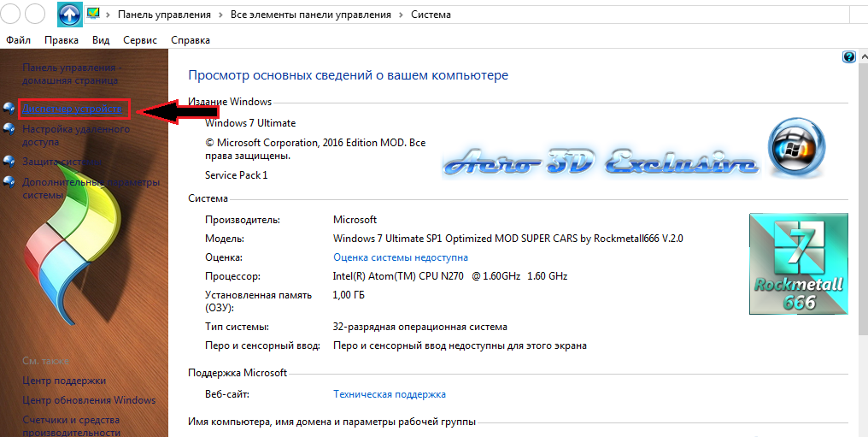Open the Файл menu

18,40
